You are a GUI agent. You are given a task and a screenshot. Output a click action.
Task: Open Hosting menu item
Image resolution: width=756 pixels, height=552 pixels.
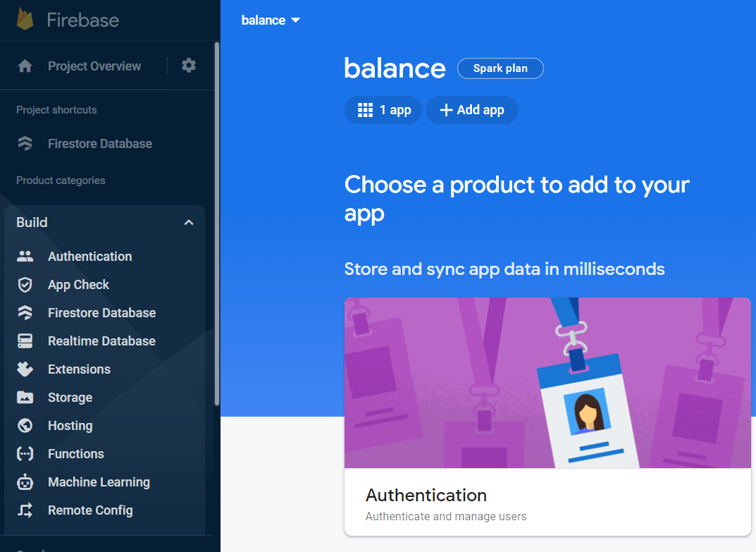click(x=70, y=426)
